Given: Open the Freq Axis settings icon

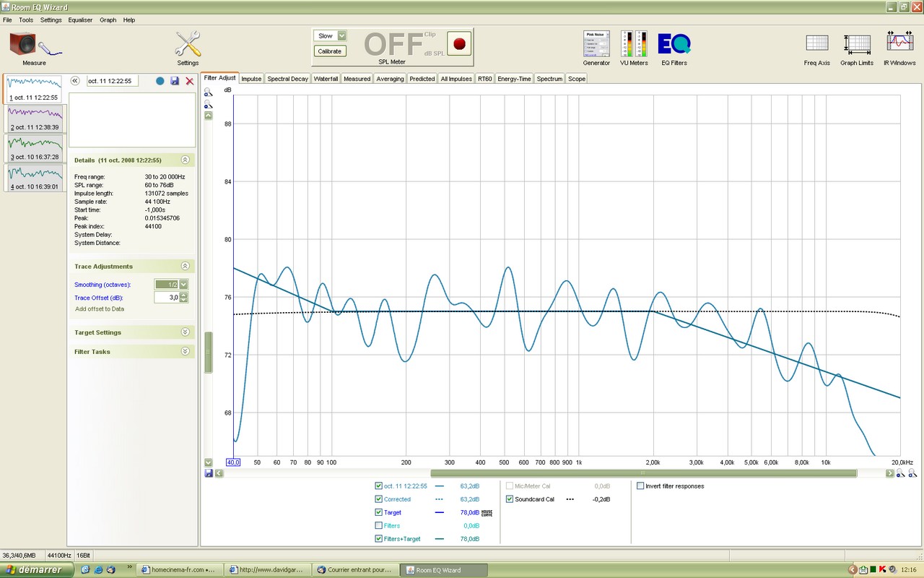Looking at the screenshot, I should (x=817, y=44).
